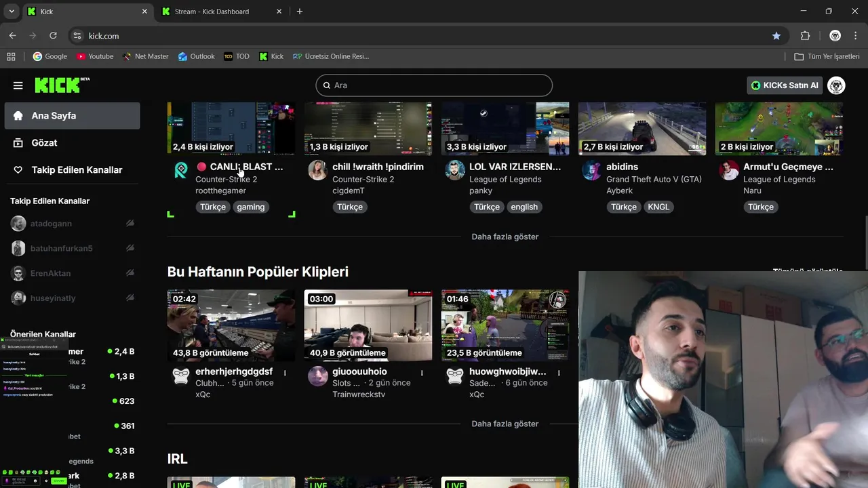Open the Youtube bookmark
Image resolution: width=868 pixels, height=488 pixels.
(95, 56)
